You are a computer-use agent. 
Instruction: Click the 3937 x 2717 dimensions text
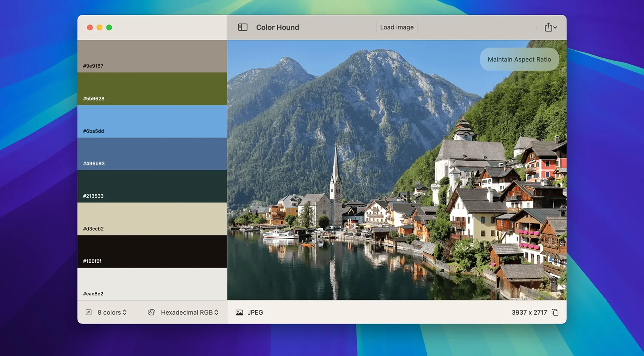[x=529, y=312]
